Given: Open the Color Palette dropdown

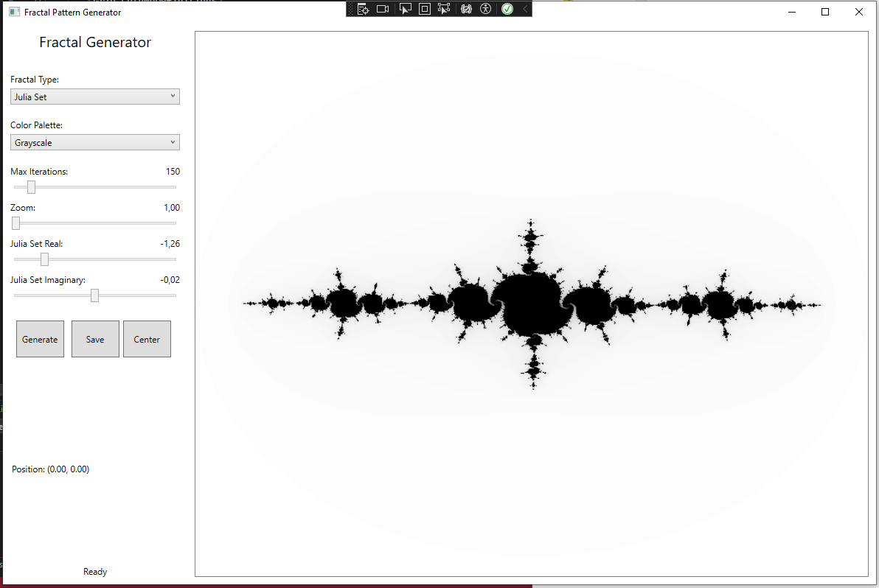Looking at the screenshot, I should click(94, 141).
